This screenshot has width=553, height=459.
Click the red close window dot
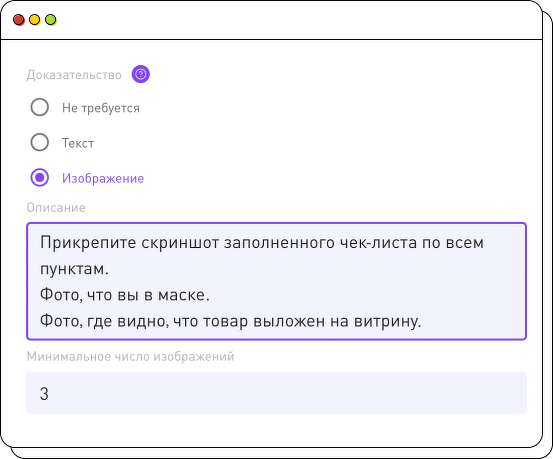pyautogui.click(x=19, y=20)
